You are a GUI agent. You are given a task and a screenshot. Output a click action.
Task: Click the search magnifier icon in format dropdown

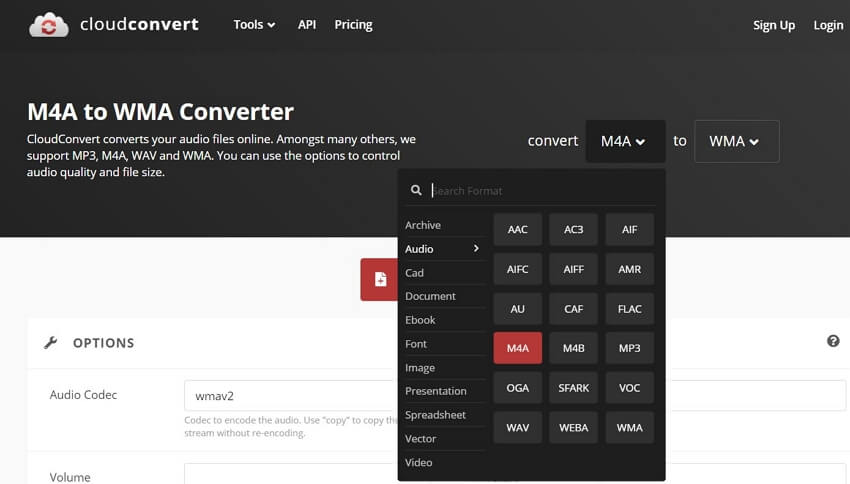[x=416, y=190]
